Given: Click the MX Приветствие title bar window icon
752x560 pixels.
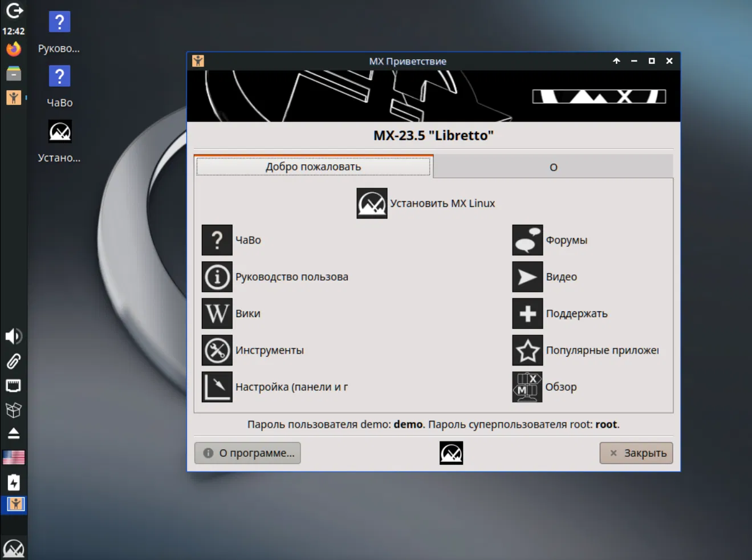Looking at the screenshot, I should tap(198, 61).
